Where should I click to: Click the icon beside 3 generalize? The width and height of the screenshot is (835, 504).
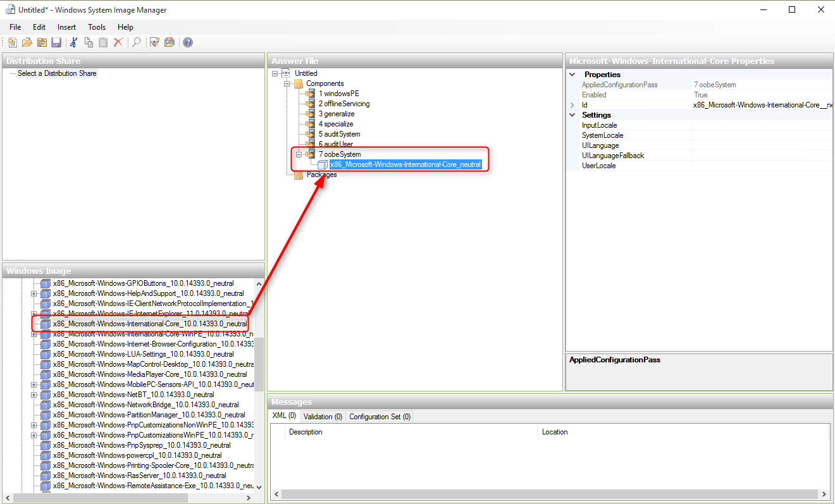[x=310, y=114]
